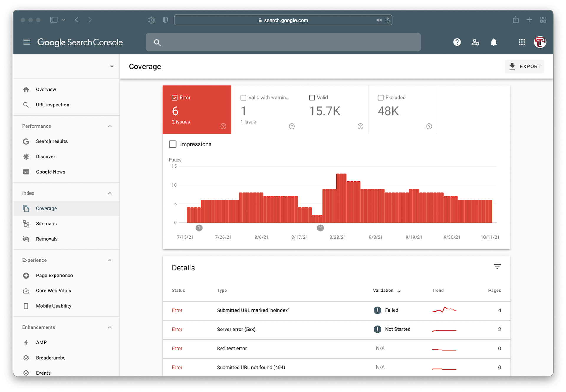Collapse the Performance section

110,126
